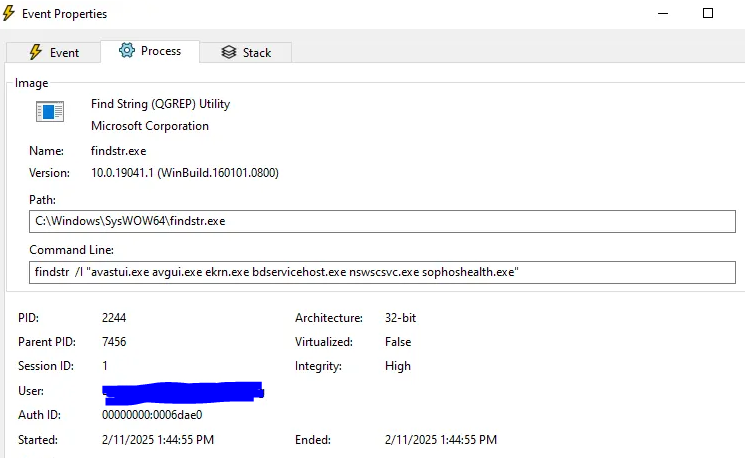Click the 'User:' label
745x458 pixels.
[31, 391]
